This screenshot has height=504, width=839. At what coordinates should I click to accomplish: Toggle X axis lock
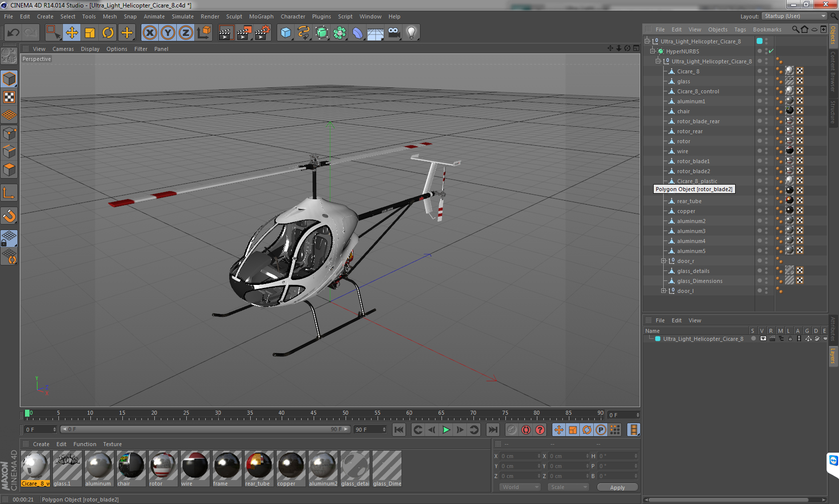coord(149,33)
